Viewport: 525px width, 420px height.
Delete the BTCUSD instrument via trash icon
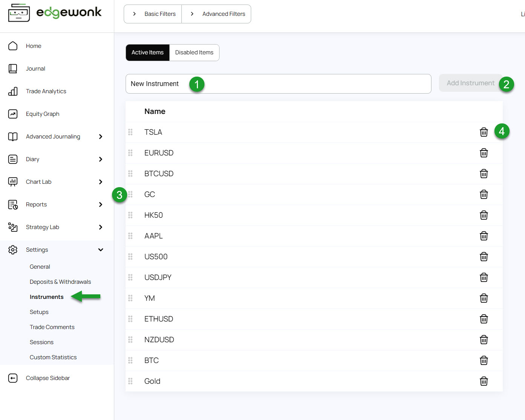coord(484,174)
